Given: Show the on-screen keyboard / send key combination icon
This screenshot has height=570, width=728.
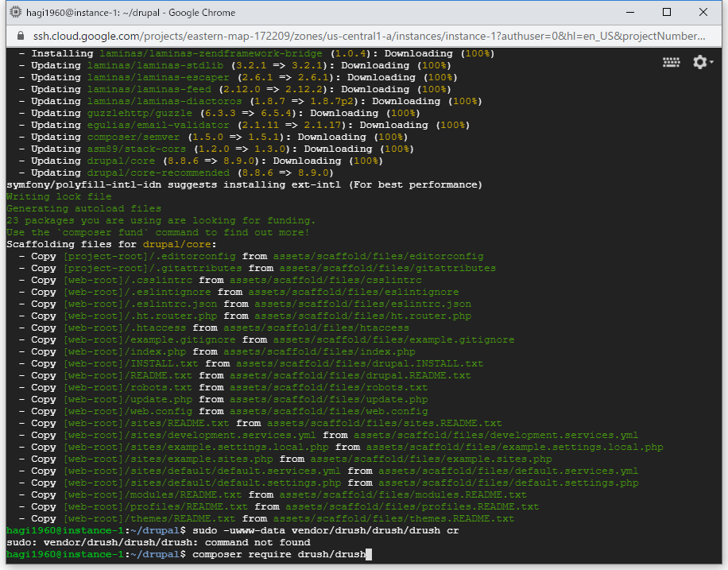Looking at the screenshot, I should (672, 62).
